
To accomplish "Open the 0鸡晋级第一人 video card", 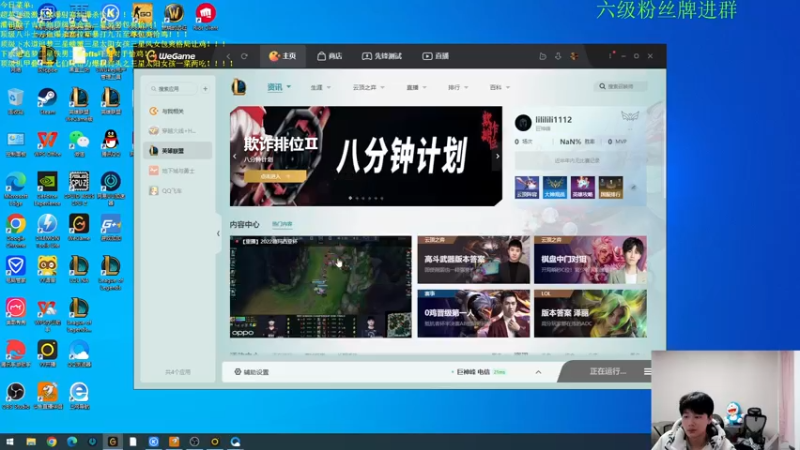I will [x=473, y=314].
